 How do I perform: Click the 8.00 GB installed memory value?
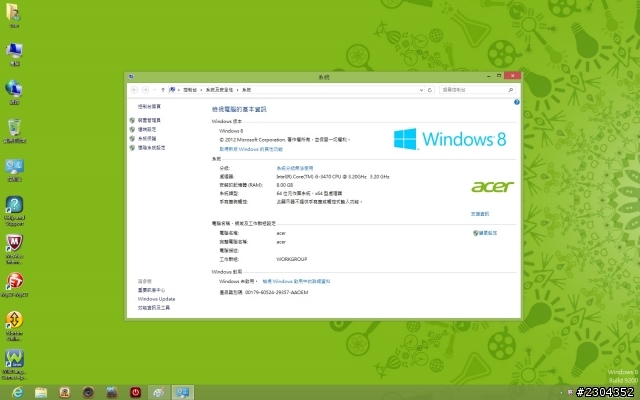[x=284, y=185]
